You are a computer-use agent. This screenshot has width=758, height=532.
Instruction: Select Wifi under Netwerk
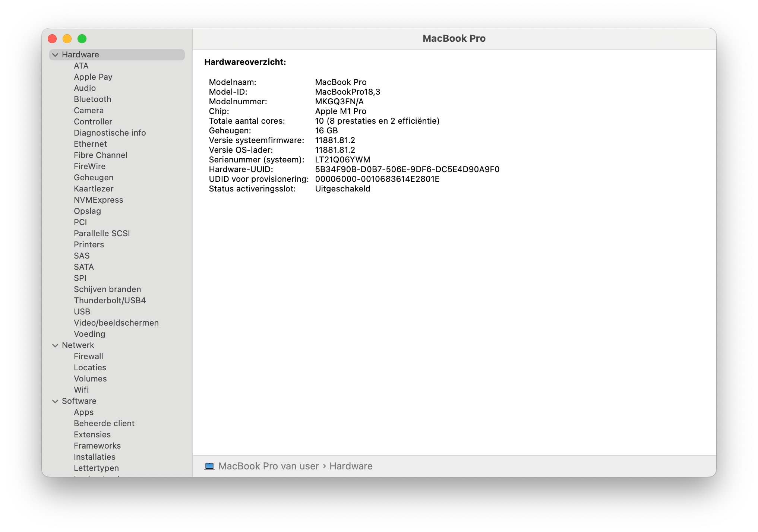[81, 390]
